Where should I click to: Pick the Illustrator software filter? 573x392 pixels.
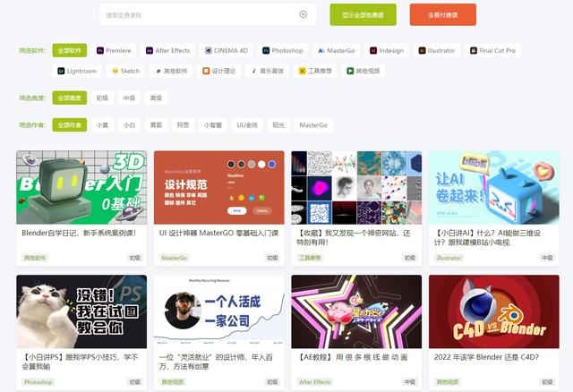437,50
